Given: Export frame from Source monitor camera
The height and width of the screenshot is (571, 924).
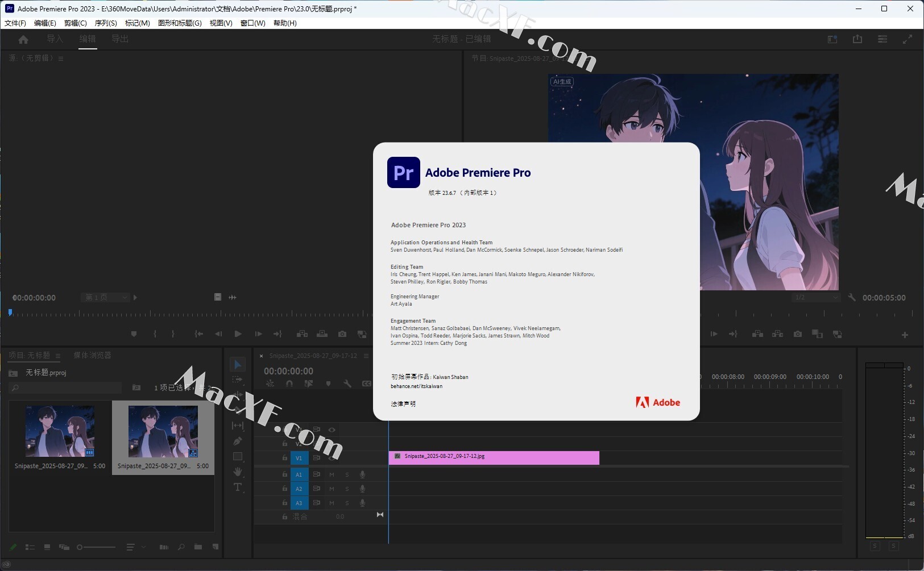Looking at the screenshot, I should tap(342, 334).
